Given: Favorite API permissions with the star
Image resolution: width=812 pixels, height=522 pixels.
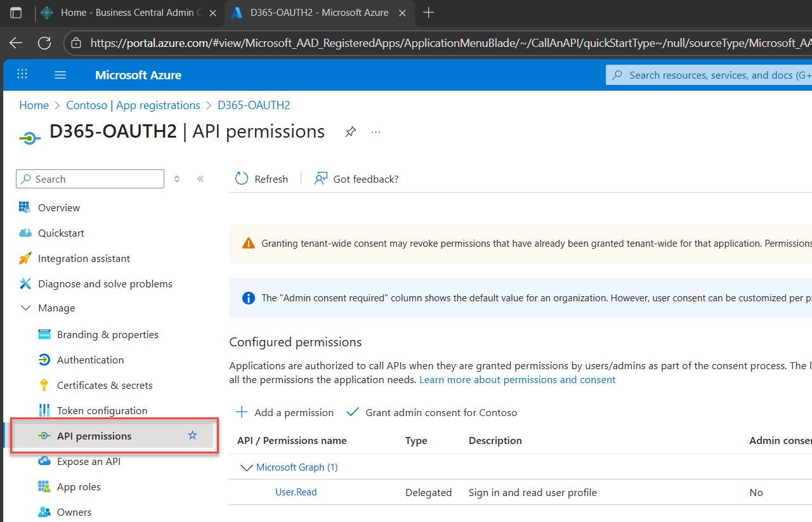Looking at the screenshot, I should pyautogui.click(x=193, y=436).
